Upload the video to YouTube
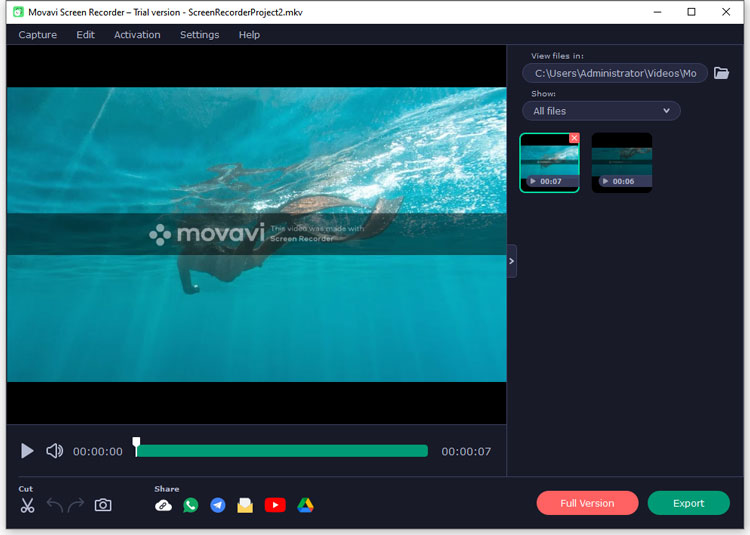 click(x=275, y=505)
